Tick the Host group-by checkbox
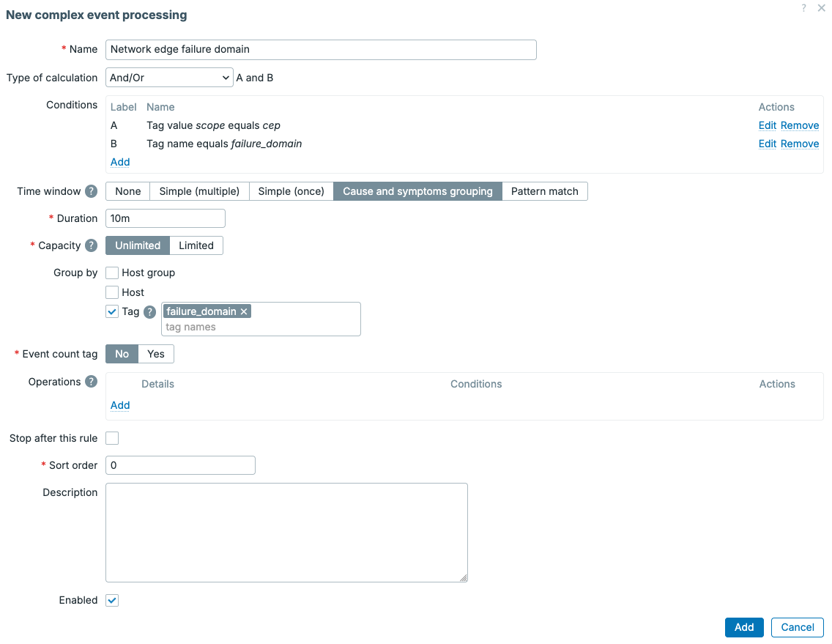 (112, 292)
